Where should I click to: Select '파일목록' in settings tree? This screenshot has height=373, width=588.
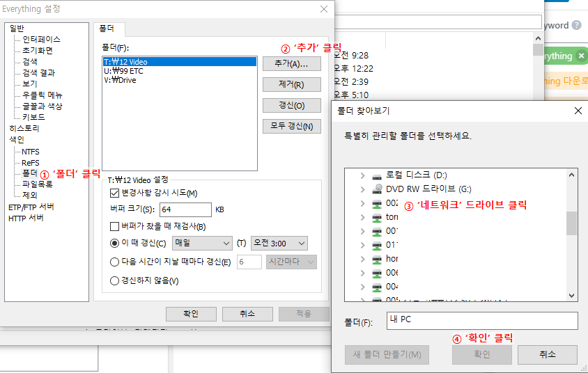[x=37, y=184]
